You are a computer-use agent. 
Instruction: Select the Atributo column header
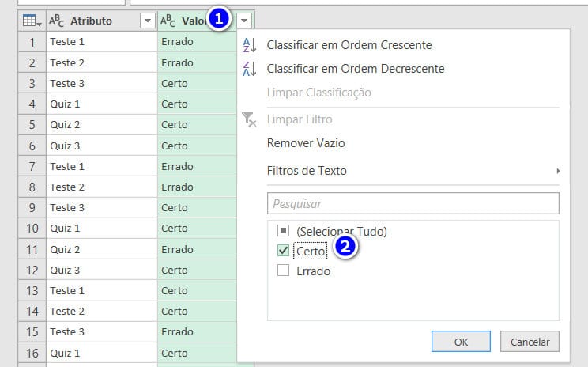[102, 21]
